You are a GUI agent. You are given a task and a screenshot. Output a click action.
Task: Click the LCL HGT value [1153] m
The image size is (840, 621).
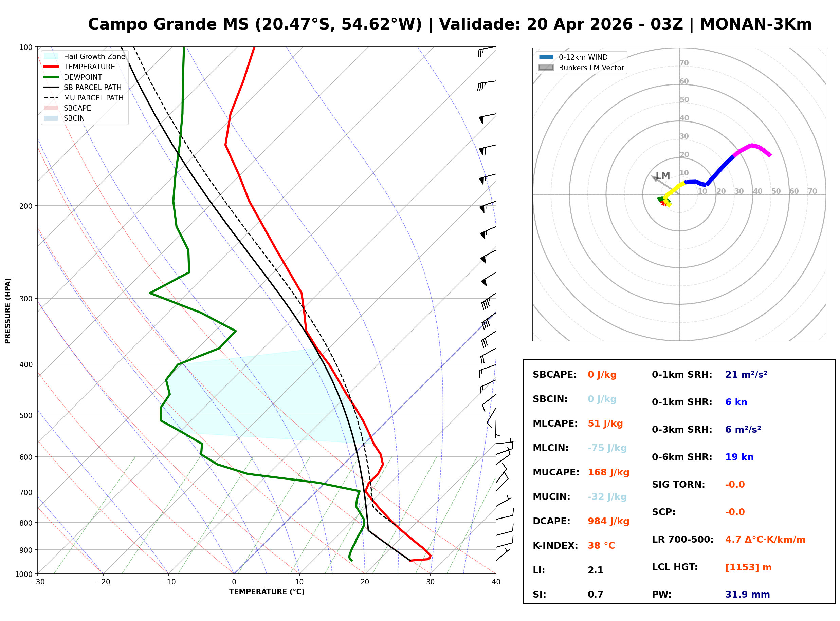click(x=748, y=567)
